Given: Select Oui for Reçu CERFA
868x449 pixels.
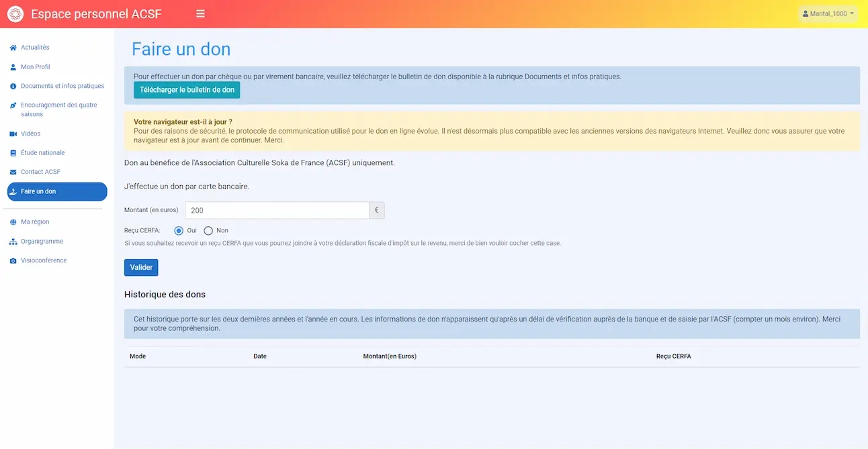Looking at the screenshot, I should (x=179, y=231).
